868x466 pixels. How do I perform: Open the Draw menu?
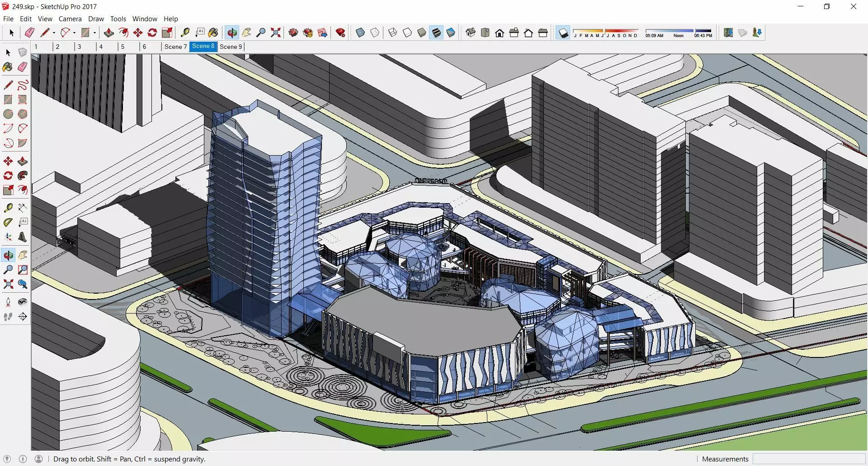96,19
